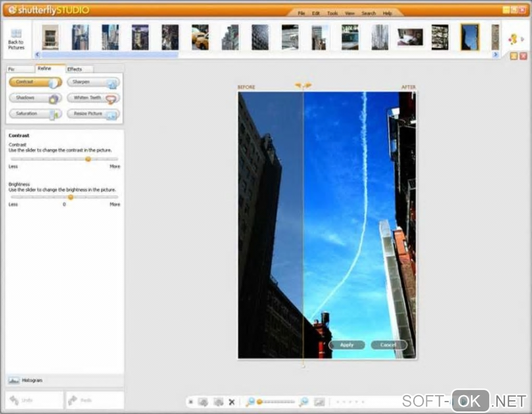Click the zoom out magnifier icon

click(250, 402)
